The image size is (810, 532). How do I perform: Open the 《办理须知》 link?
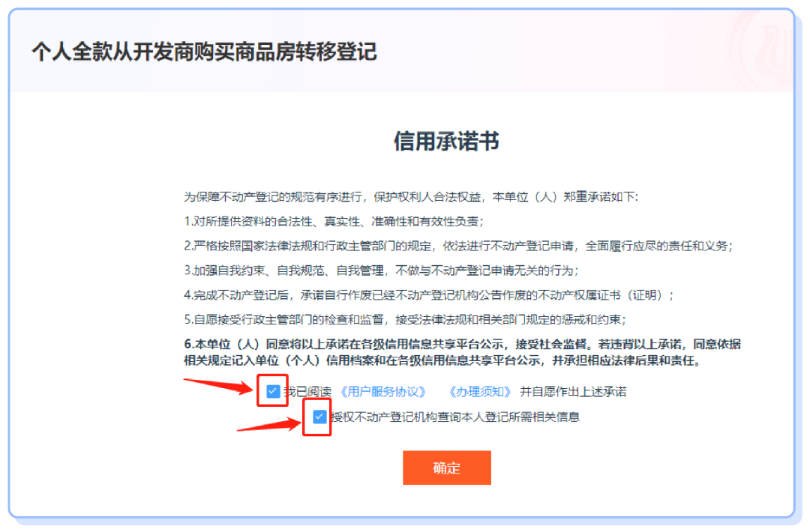click(x=480, y=392)
